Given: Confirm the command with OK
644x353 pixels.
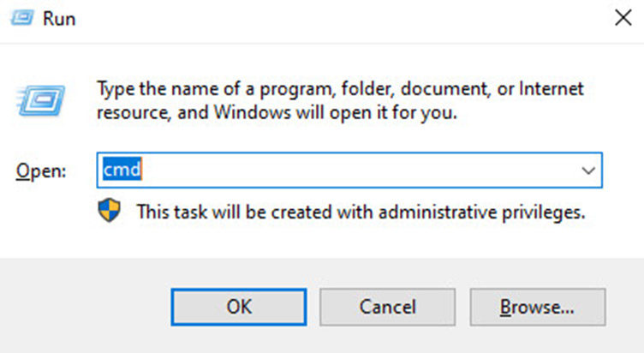Looking at the screenshot, I should coord(239,307).
